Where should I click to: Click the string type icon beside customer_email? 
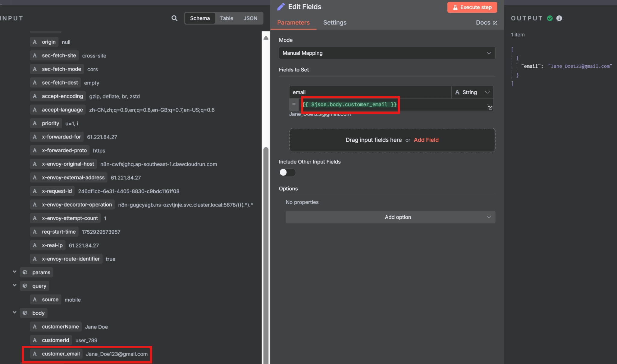point(35,354)
